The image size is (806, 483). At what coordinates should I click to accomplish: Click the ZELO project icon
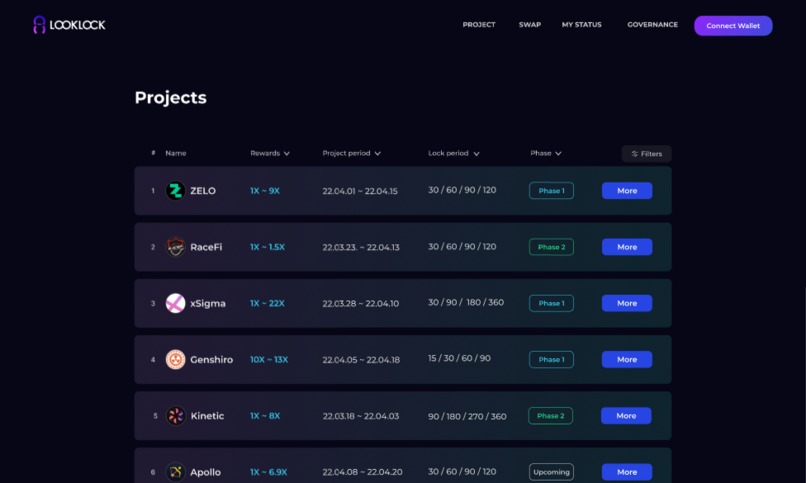point(175,191)
